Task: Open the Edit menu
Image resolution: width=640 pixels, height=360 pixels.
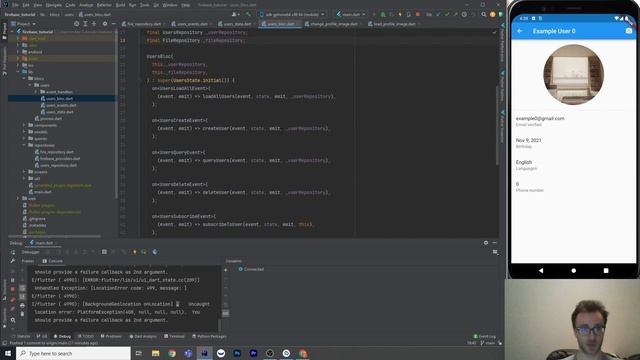Action: [x=26, y=5]
